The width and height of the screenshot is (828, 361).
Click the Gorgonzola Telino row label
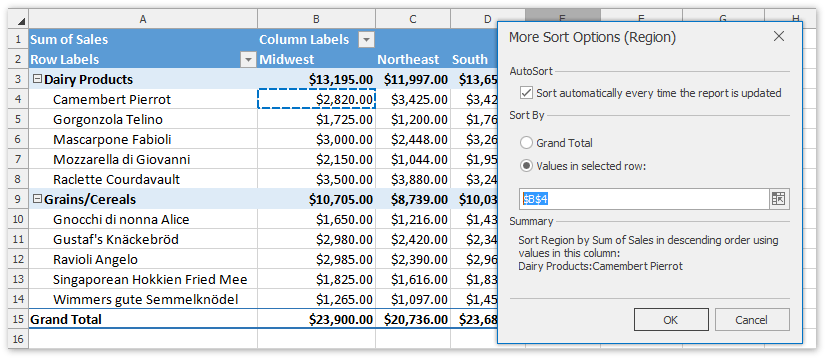click(x=143, y=120)
